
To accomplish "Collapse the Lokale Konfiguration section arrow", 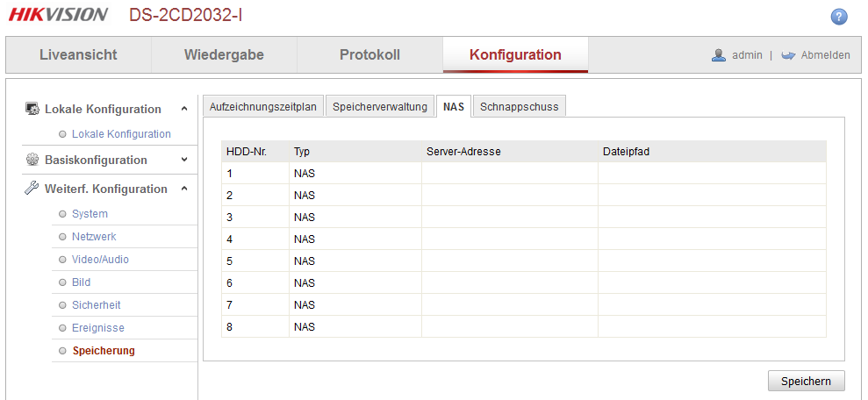I will [x=184, y=109].
